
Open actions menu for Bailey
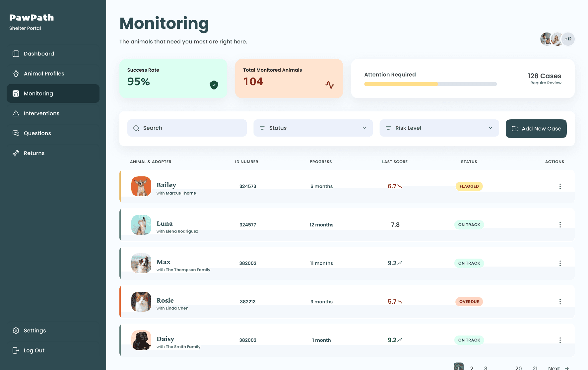pos(560,186)
